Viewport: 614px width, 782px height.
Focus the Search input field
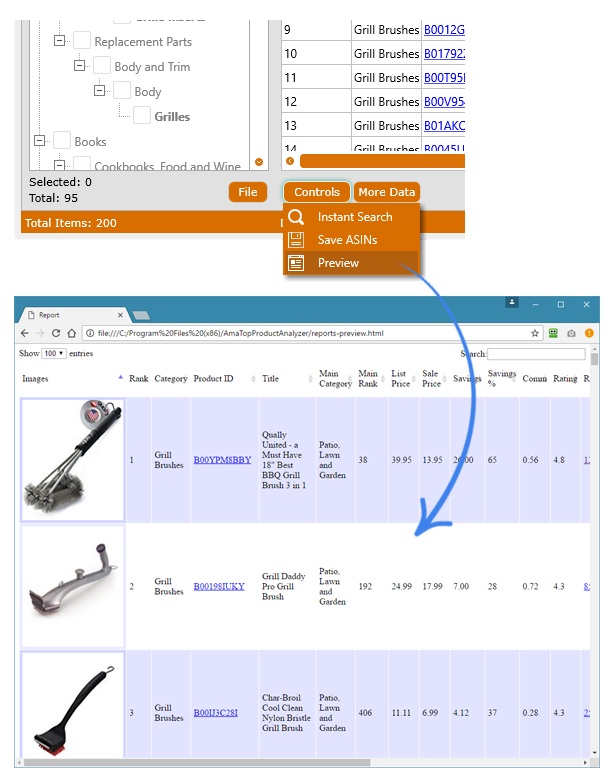(536, 354)
